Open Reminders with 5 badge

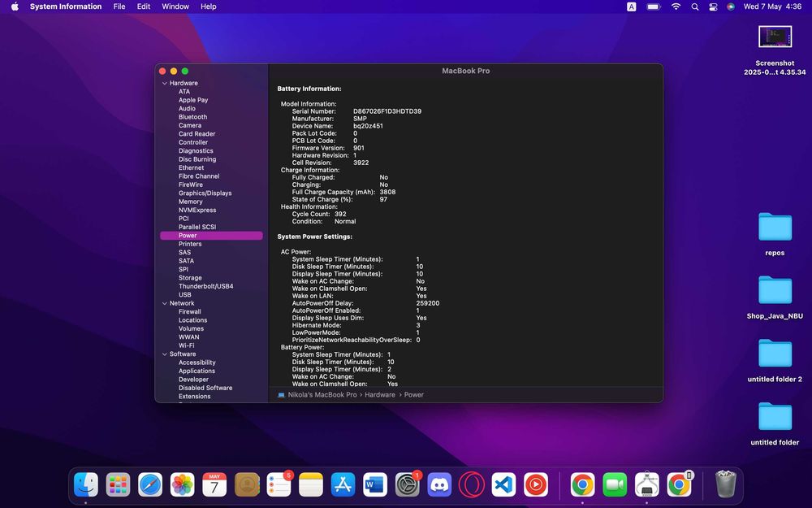coord(279,485)
